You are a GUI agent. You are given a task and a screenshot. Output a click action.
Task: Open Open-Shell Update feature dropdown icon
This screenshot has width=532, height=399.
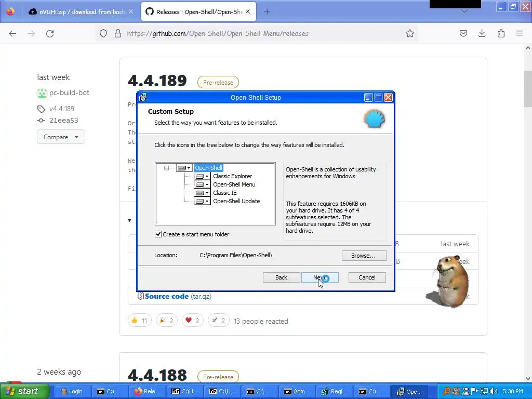point(203,201)
